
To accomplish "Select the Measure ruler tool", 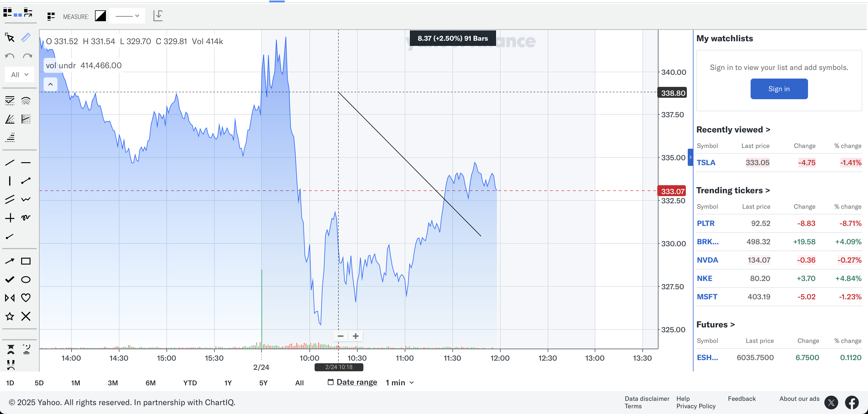I will pyautogui.click(x=26, y=37).
